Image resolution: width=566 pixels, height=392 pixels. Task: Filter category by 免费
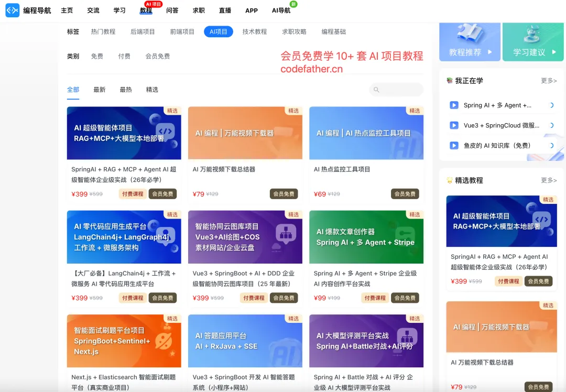(97, 56)
